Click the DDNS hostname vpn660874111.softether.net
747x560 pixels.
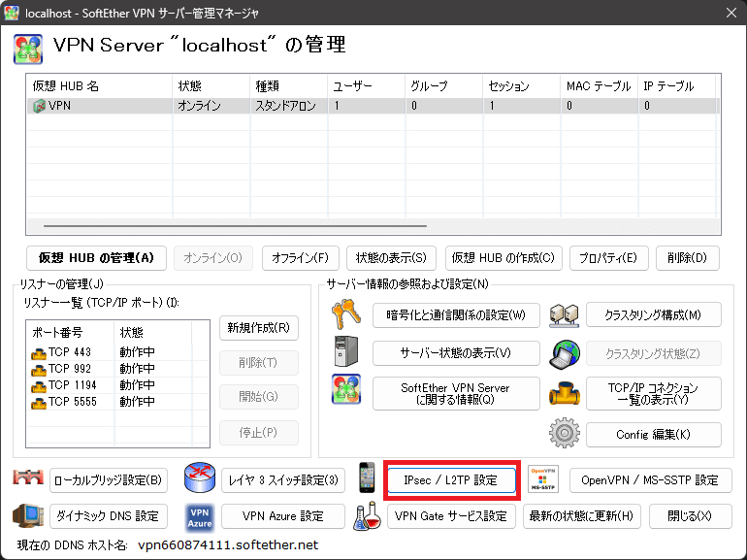(x=228, y=545)
